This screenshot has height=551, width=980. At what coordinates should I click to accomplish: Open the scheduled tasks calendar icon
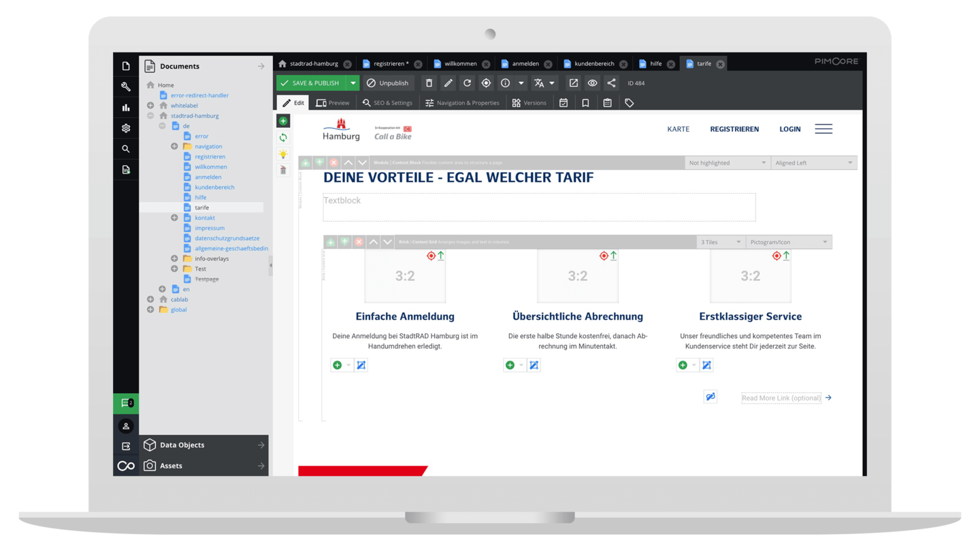(563, 103)
